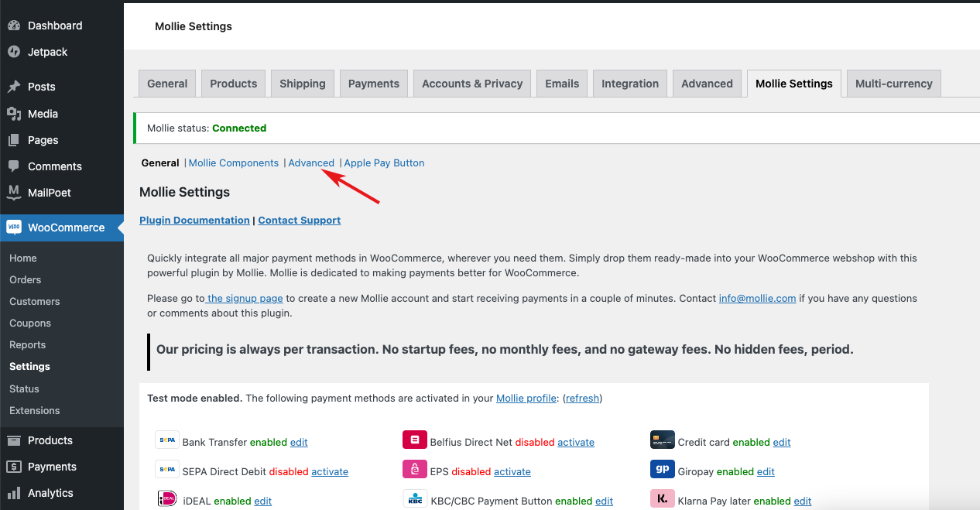Click the Belfius Direct Net payment icon
The width and height of the screenshot is (980, 510).
(x=415, y=439)
